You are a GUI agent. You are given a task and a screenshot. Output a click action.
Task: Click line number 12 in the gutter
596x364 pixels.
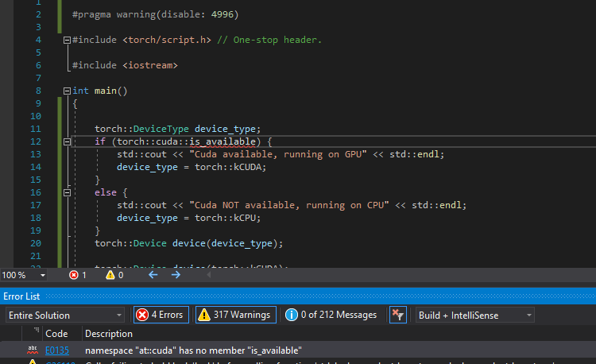pos(35,141)
